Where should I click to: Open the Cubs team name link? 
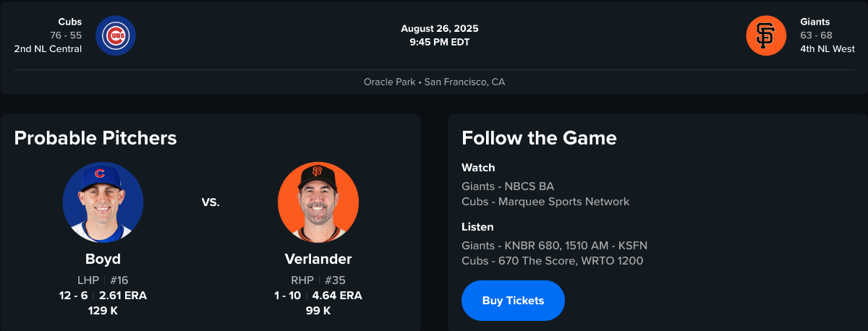pos(70,22)
